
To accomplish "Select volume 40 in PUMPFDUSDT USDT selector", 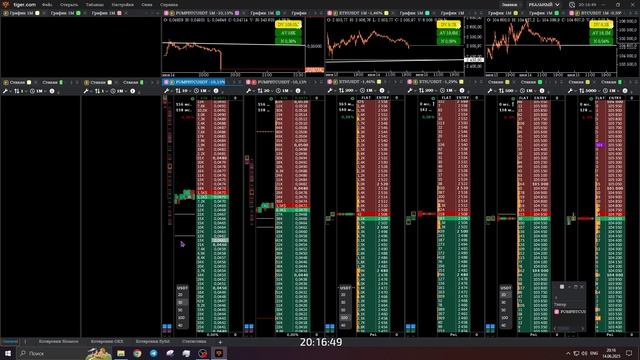I will click(181, 325).
